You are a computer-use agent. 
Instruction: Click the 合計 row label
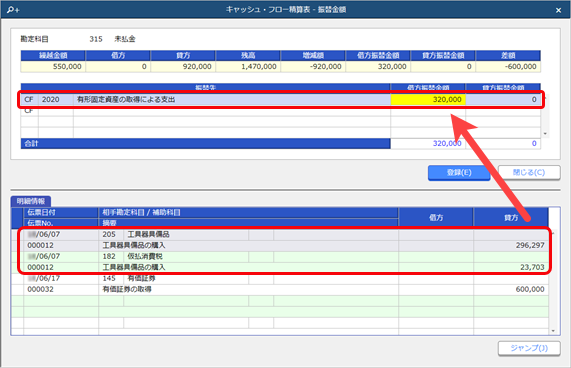point(31,143)
